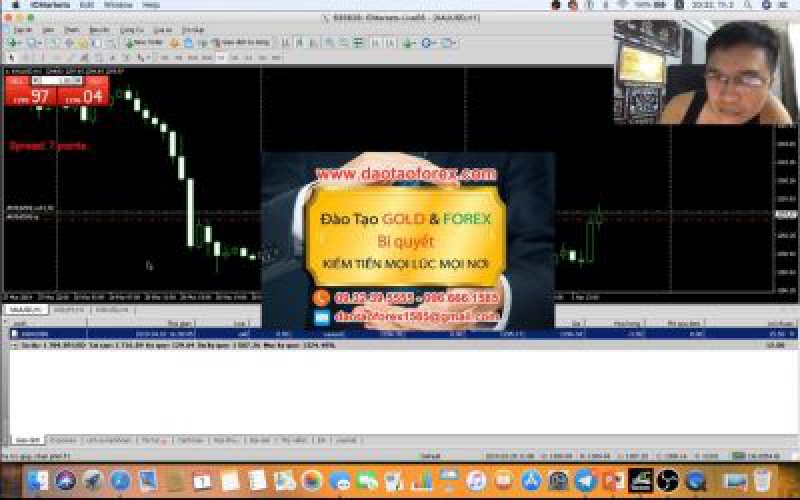Switch timeframe to M1
Image resolution: width=800 pixels, height=500 pixels.
point(165,58)
